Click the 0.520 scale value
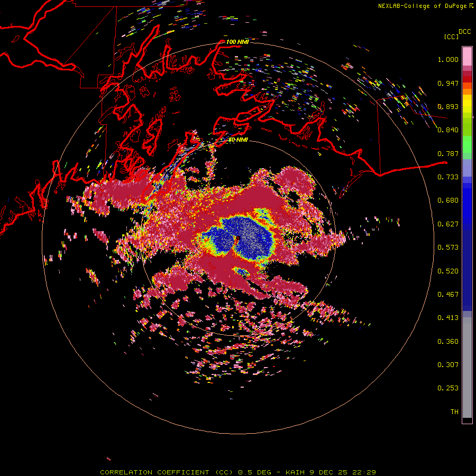This screenshot has height=476, width=476. point(448,271)
